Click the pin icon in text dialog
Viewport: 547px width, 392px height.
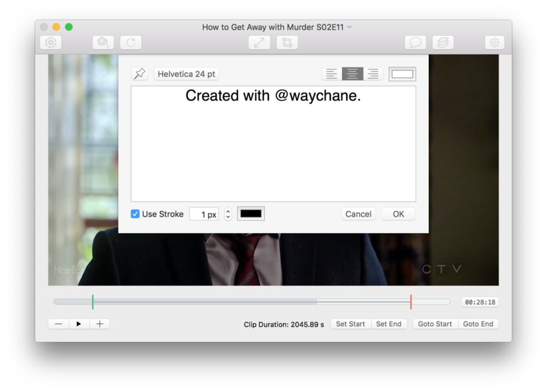coord(140,74)
